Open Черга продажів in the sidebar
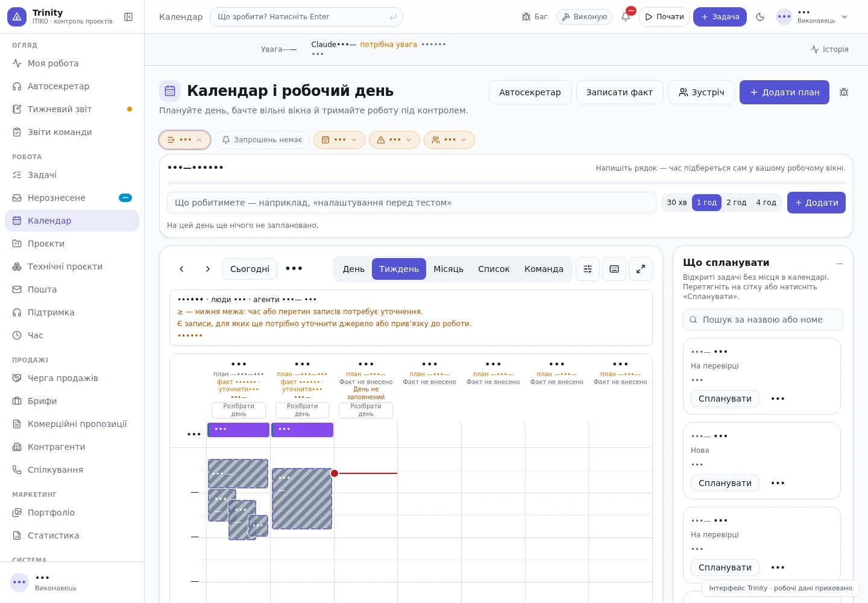Image resolution: width=868 pixels, height=603 pixels. 72,378
